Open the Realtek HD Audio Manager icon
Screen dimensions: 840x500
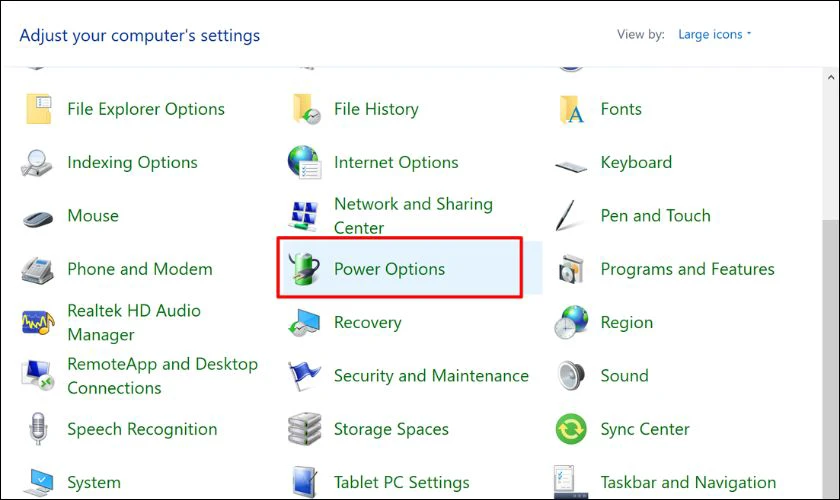click(38, 322)
